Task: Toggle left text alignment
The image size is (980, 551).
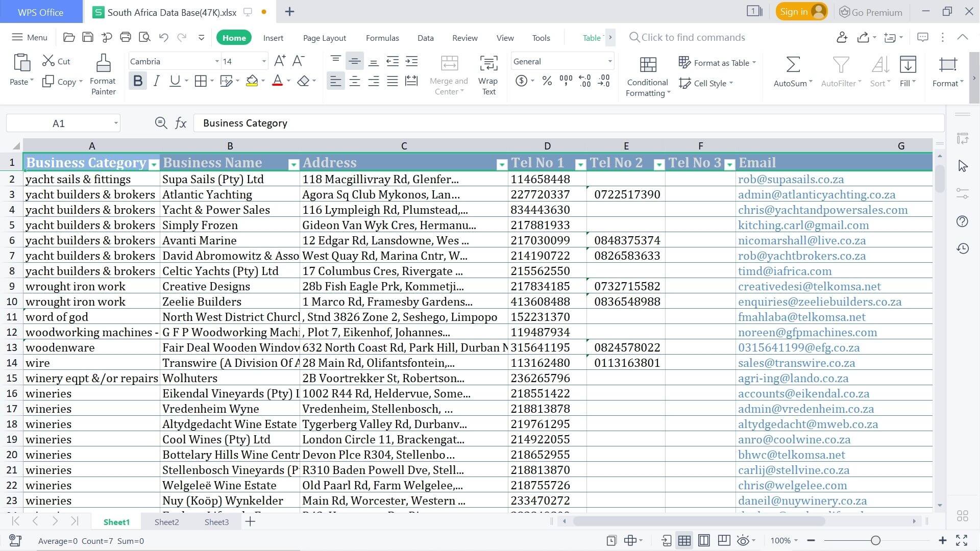Action: 335,81
